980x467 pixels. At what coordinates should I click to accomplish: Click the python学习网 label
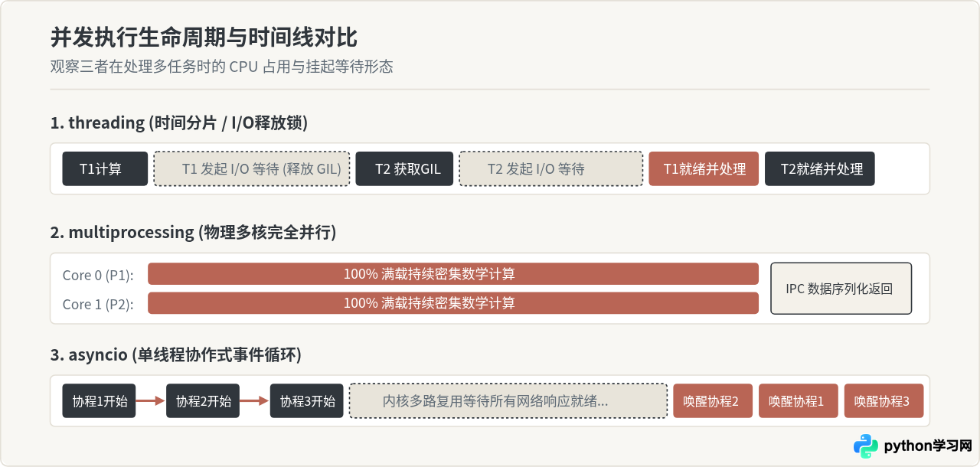coord(927,446)
